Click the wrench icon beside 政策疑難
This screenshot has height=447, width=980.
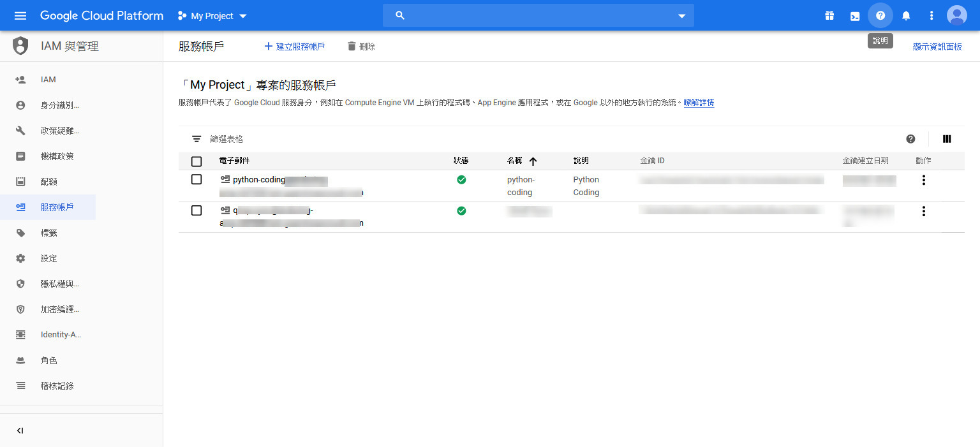coord(20,131)
